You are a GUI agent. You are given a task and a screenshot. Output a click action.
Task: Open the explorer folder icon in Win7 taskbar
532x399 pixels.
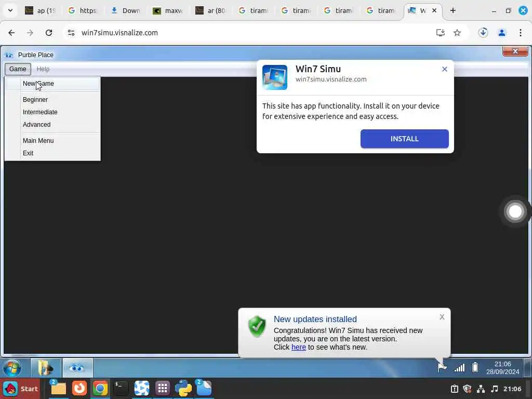(x=46, y=368)
